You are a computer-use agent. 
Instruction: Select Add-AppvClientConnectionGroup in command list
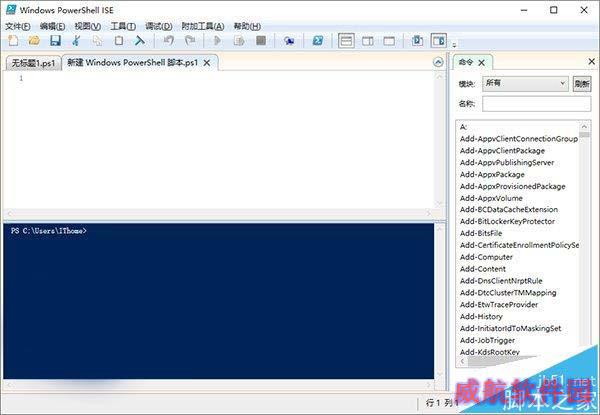tap(519, 139)
